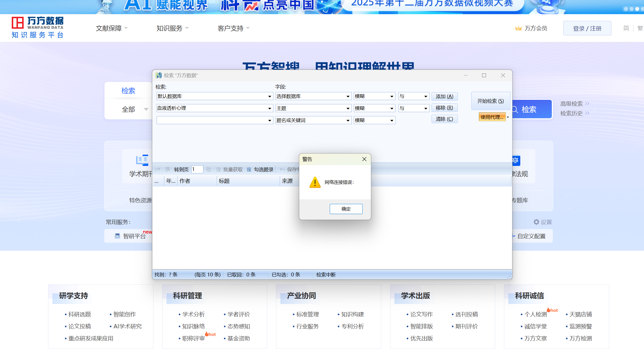Click the orange 使用代理 button
This screenshot has height=354, width=644.
[492, 117]
